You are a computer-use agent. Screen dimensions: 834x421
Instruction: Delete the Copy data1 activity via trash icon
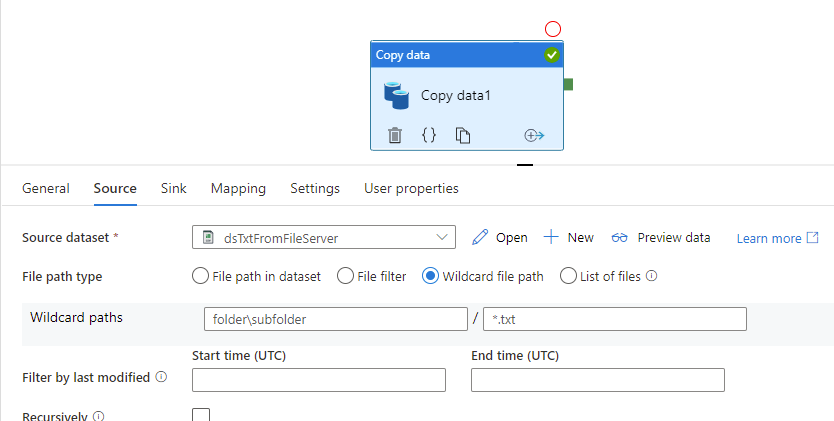[x=395, y=135]
